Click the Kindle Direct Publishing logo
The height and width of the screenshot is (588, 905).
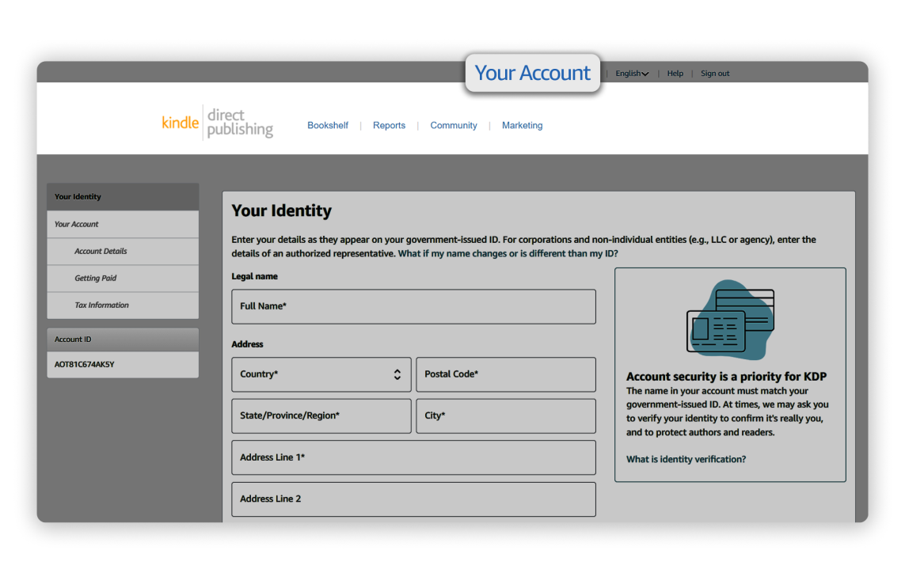pos(217,123)
